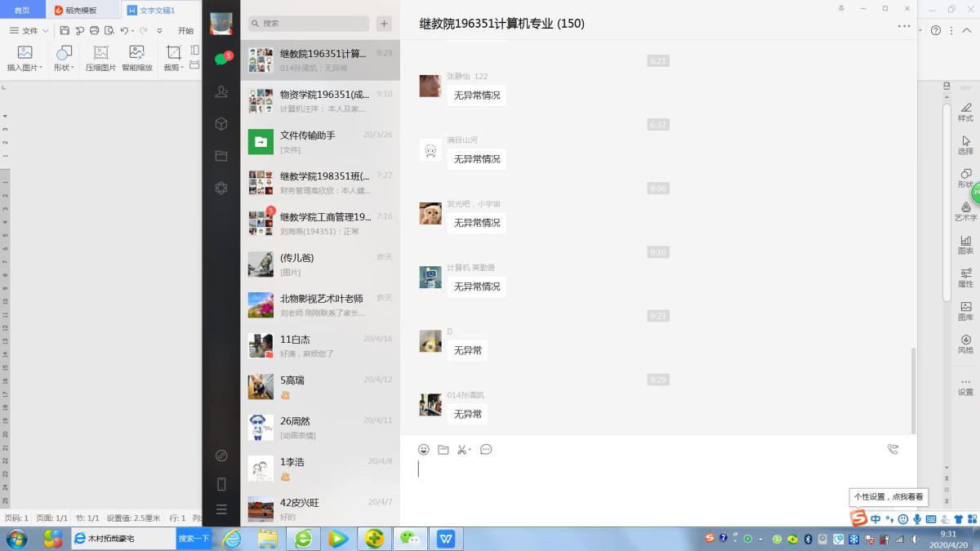Viewport: 980px width, 551px height.
Task: Open WPS 开始 ribbon tab
Action: pyautogui.click(x=185, y=30)
